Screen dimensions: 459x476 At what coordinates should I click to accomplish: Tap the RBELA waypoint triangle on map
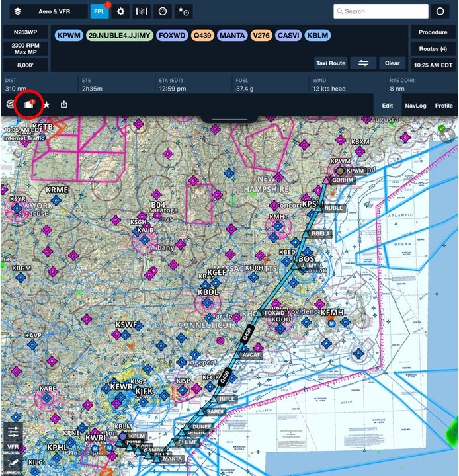(306, 234)
